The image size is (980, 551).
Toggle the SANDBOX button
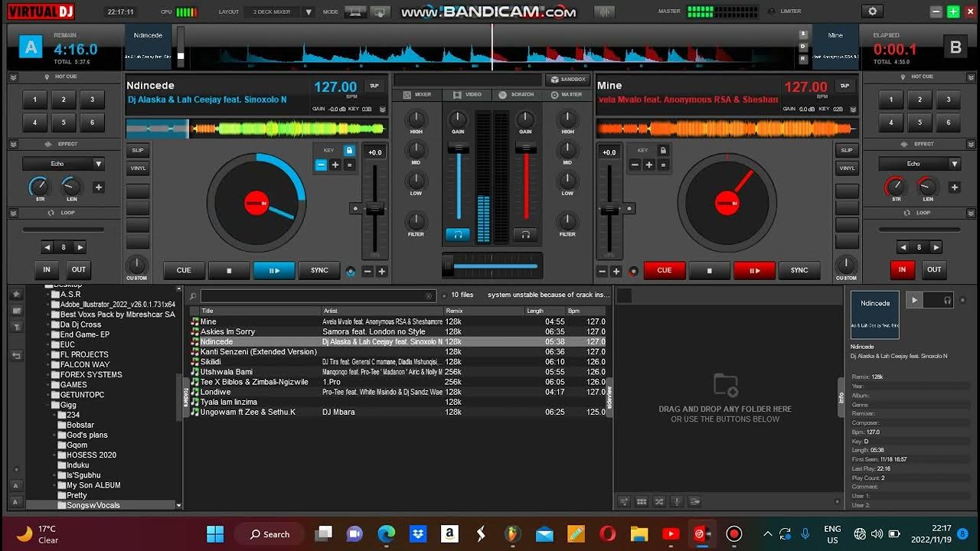[x=567, y=79]
